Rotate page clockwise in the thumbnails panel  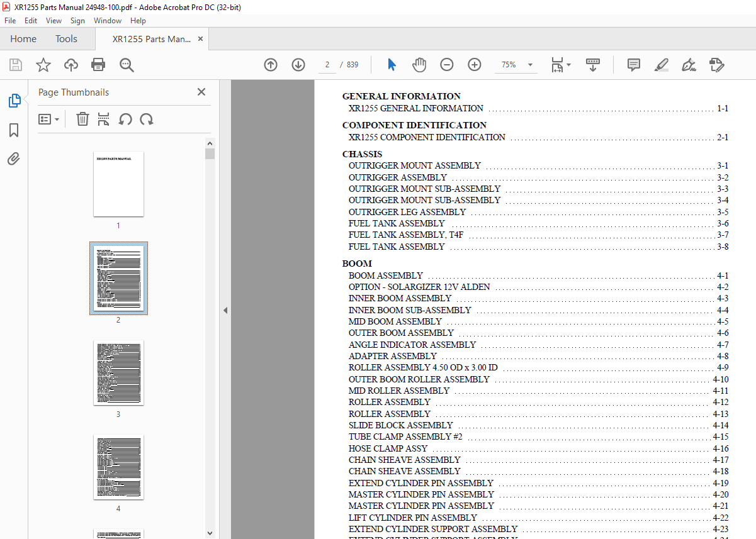(x=147, y=119)
